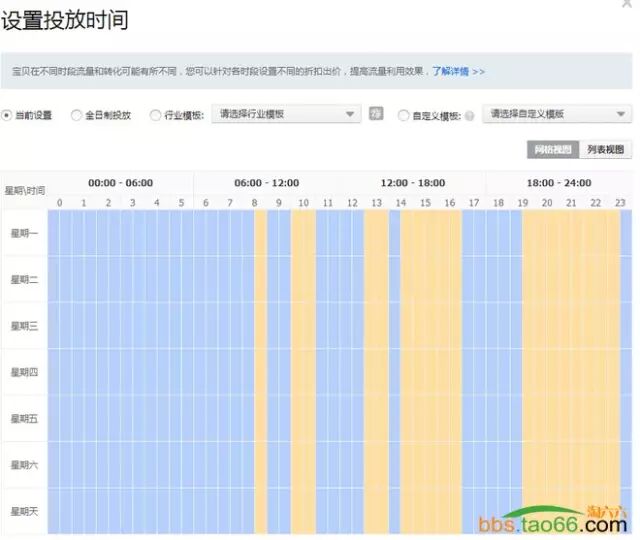Click Friday's orange cell at hour 21
The height and width of the screenshot is (540, 640).
coord(571,418)
